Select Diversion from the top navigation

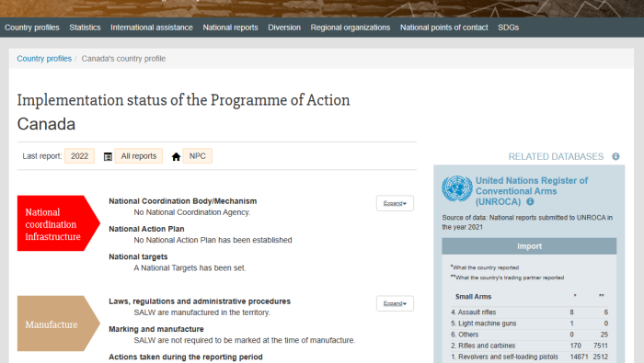point(284,28)
